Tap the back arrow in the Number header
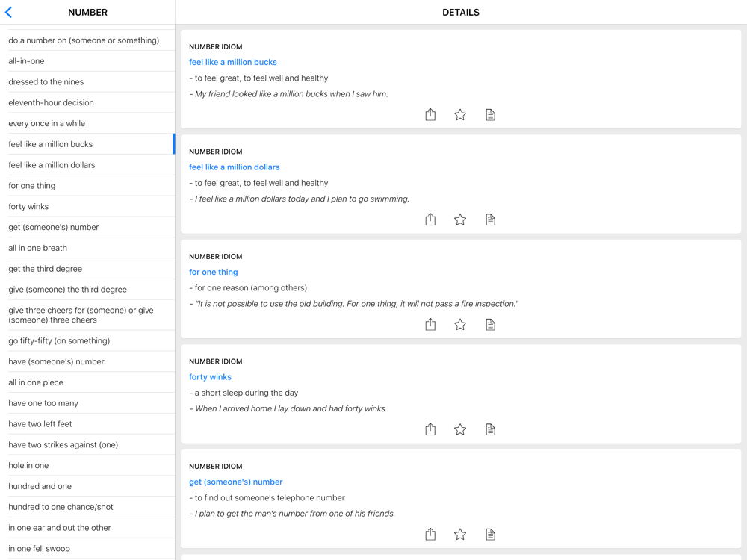The height and width of the screenshot is (560, 747). (x=9, y=12)
